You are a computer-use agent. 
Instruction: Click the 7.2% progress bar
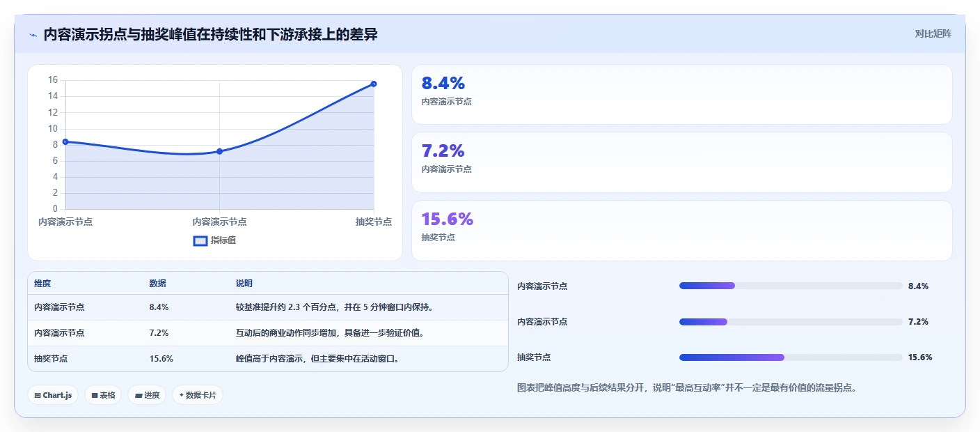[791, 322]
